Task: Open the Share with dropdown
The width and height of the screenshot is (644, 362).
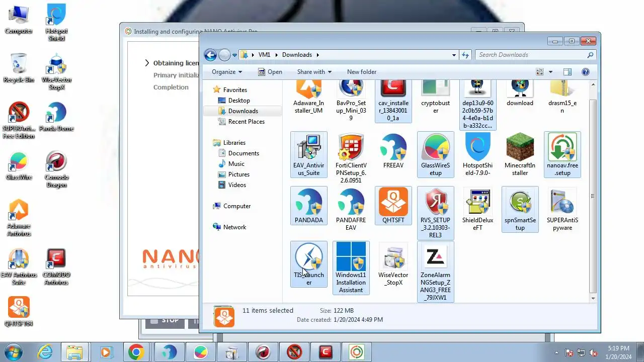Action: [x=314, y=72]
